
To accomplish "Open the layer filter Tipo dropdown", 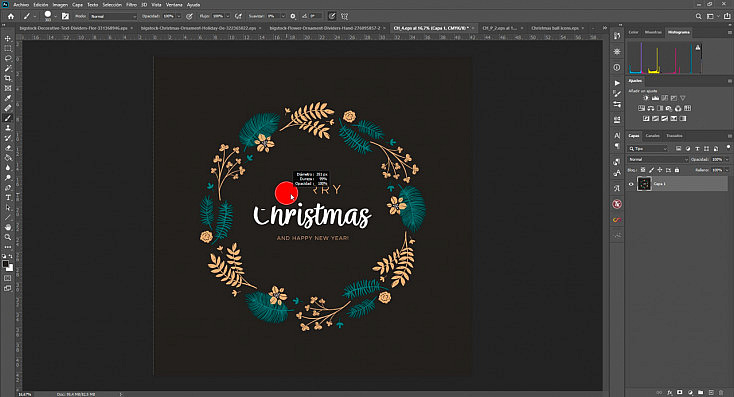I will pos(648,148).
